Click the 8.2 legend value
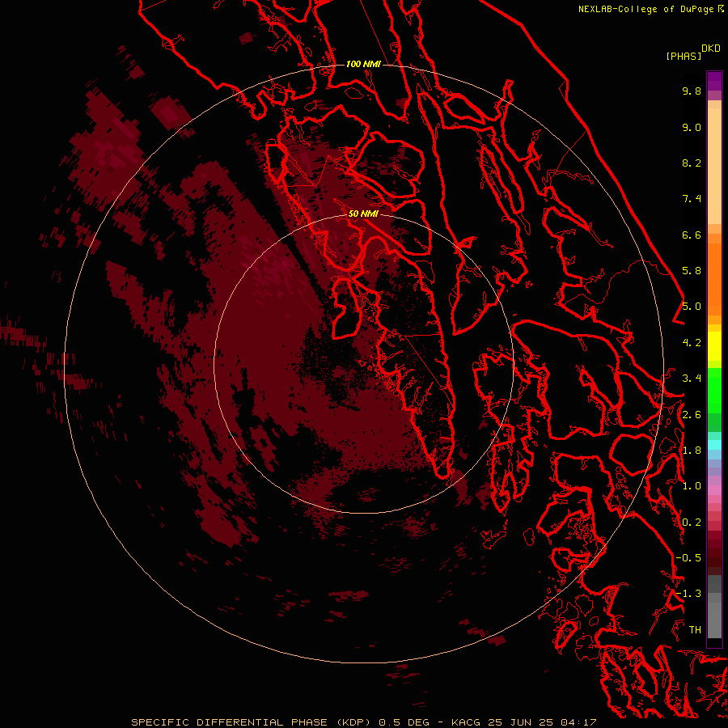 click(x=692, y=163)
